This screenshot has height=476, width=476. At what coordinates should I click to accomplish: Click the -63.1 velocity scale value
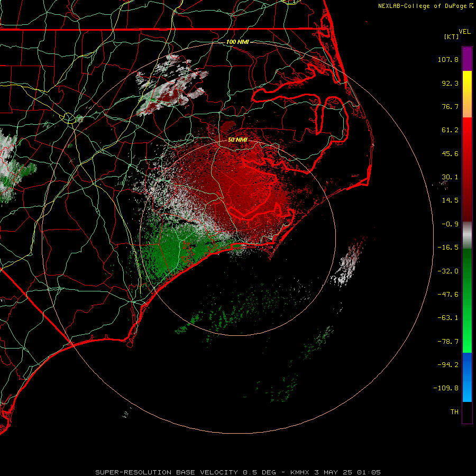coord(448,318)
